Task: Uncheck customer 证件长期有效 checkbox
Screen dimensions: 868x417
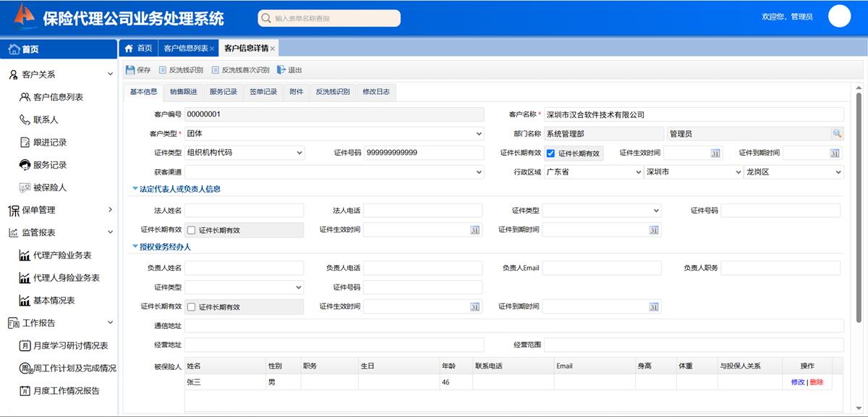Action: coord(551,153)
